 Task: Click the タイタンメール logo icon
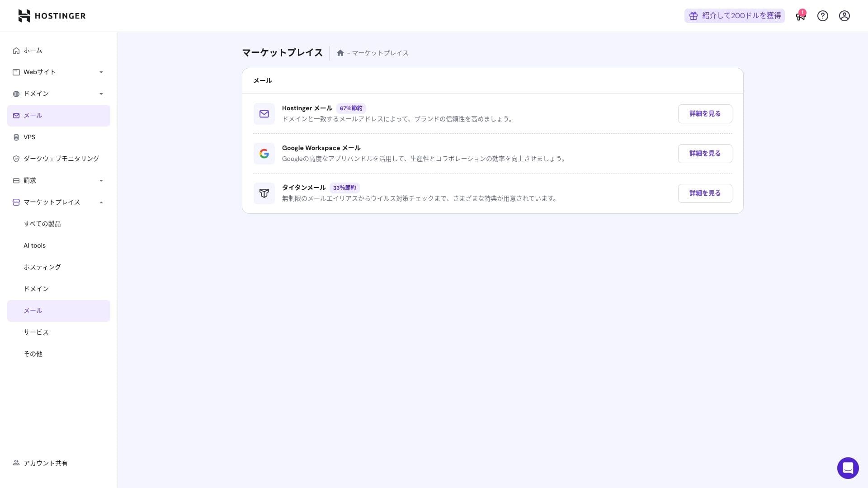click(264, 193)
